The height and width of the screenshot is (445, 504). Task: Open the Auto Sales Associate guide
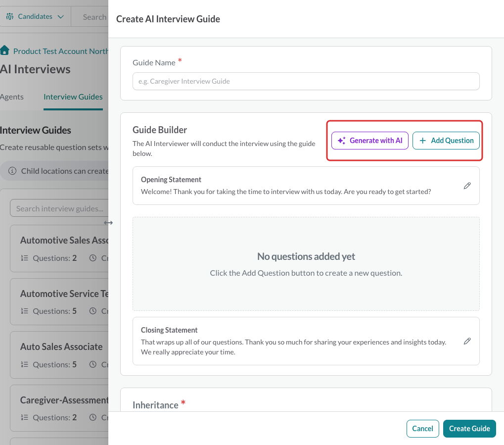point(59,355)
